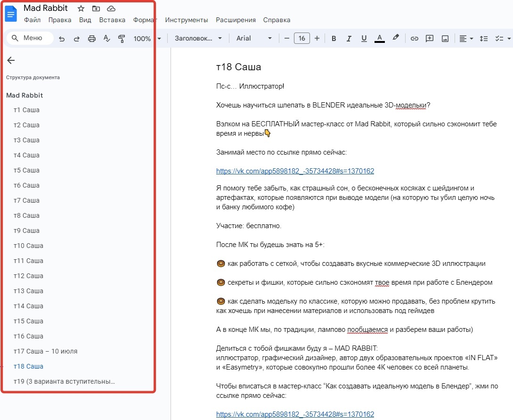Viewport: 513px width, 420px height.
Task: Go to outline item т14 Саша
Action: [x=28, y=306]
